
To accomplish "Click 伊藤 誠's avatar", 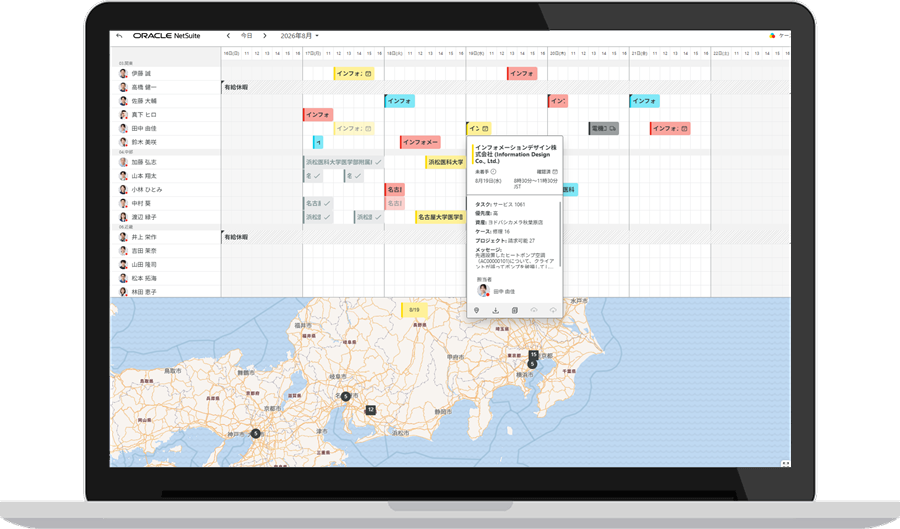I will pyautogui.click(x=123, y=73).
